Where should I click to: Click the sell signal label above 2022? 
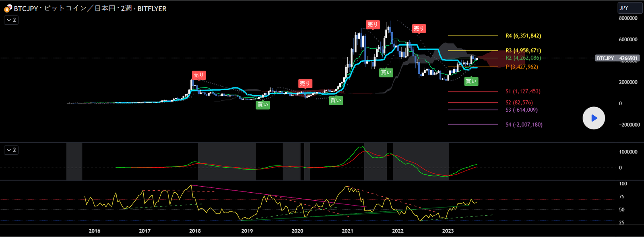tap(419, 29)
